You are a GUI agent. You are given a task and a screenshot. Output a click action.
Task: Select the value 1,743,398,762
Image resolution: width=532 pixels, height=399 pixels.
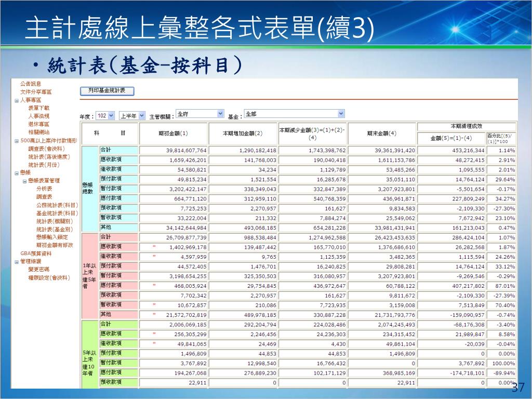tap(327, 150)
